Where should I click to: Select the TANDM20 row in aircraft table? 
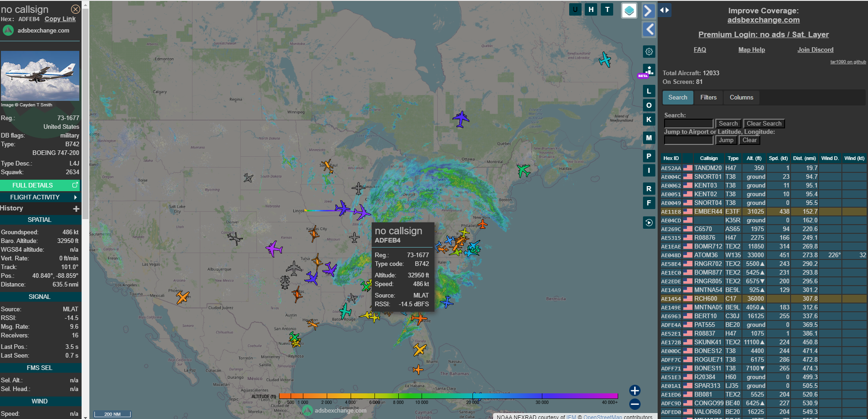click(764, 168)
